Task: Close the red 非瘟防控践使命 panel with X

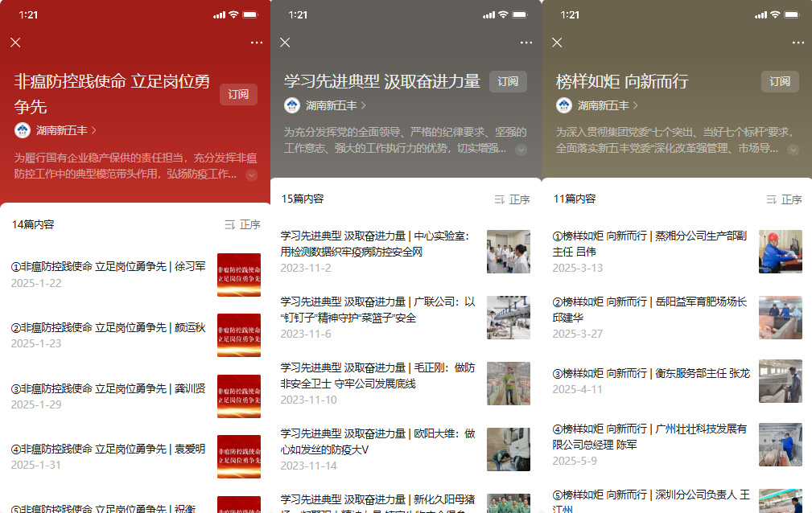Action: tap(15, 43)
